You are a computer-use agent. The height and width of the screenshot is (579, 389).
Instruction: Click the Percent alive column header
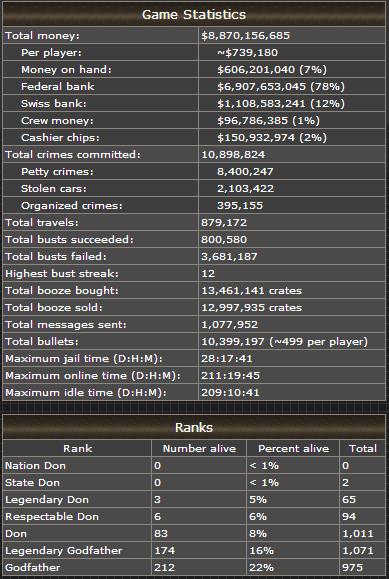click(x=293, y=449)
